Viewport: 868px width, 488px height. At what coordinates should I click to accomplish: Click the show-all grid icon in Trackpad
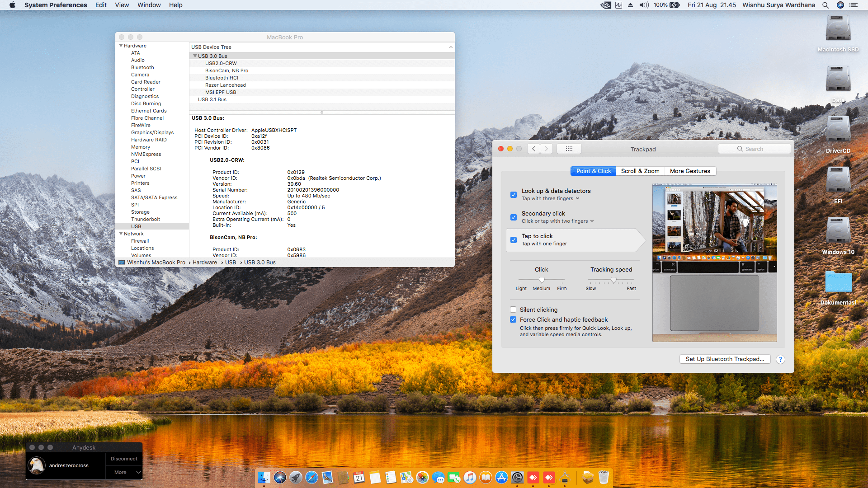pos(569,149)
